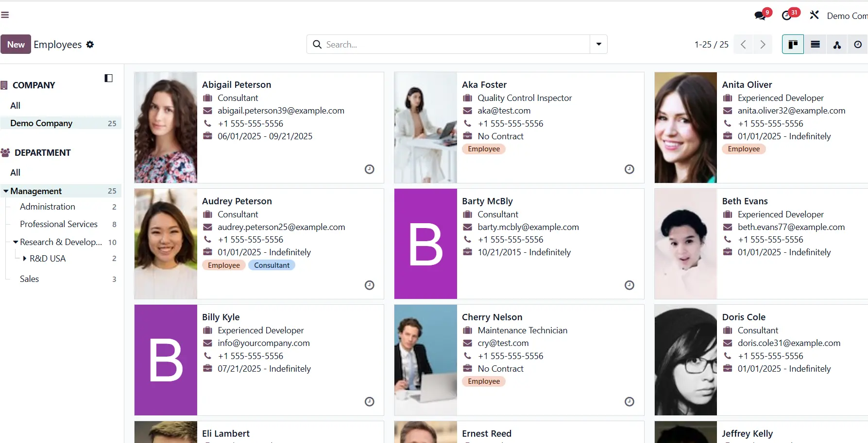Screen dimensions: 868x443
Task: Open Eli Lambert employee name
Action: [x=226, y=434]
